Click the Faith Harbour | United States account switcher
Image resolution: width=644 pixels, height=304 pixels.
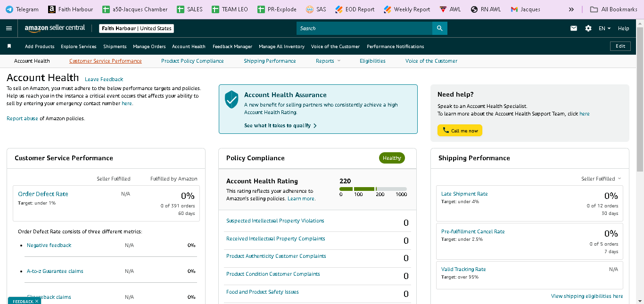[137, 28]
